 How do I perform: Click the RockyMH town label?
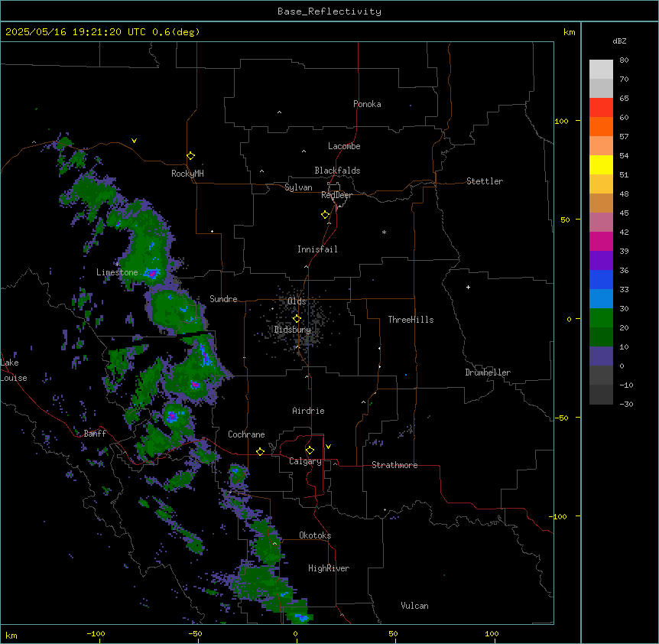(x=187, y=174)
